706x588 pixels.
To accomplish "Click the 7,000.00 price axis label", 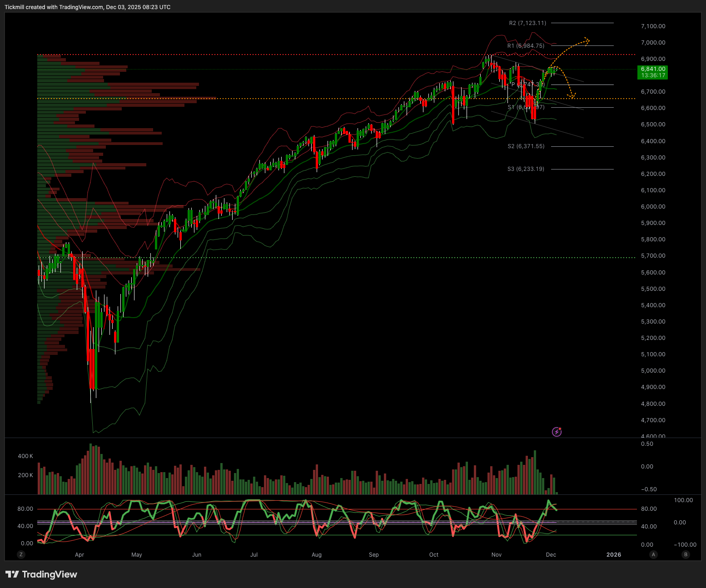I will [653, 43].
